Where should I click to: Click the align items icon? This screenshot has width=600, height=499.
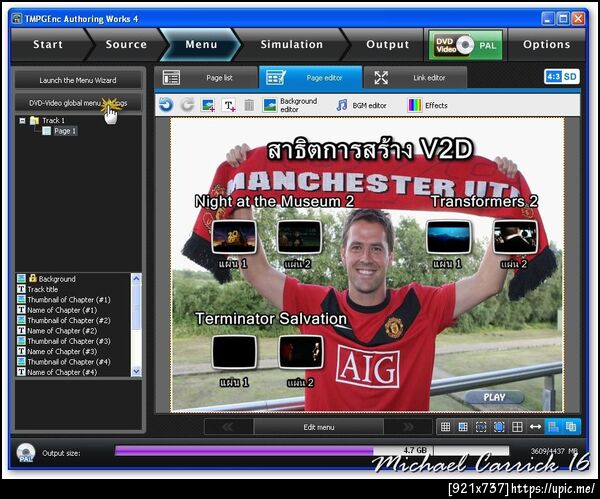pyautogui.click(x=553, y=427)
